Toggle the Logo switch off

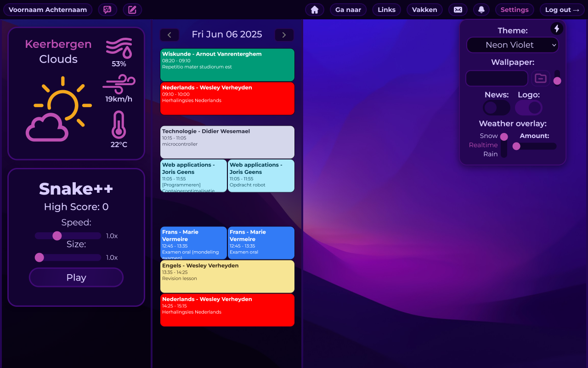[x=528, y=108]
